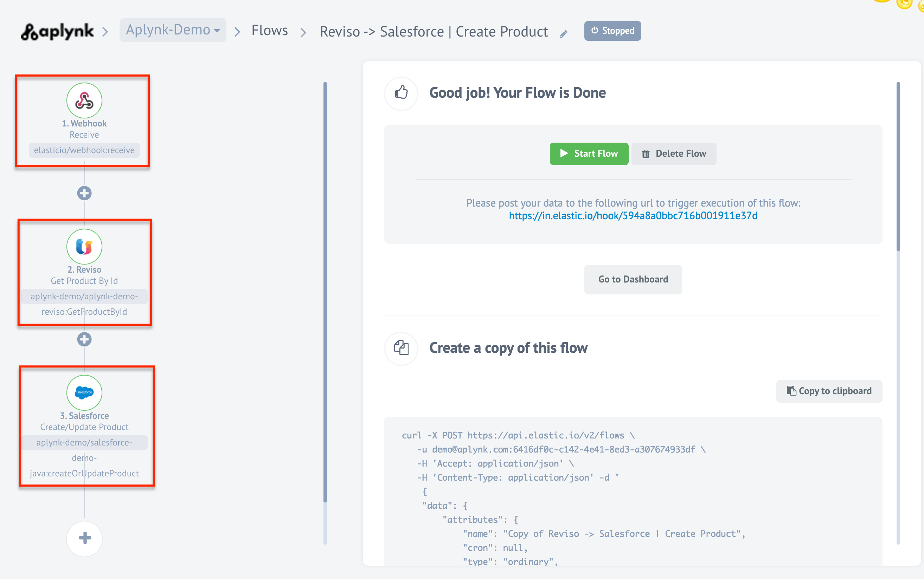Open the webhook URL link
Screen dimensions: 924x579
click(x=633, y=216)
